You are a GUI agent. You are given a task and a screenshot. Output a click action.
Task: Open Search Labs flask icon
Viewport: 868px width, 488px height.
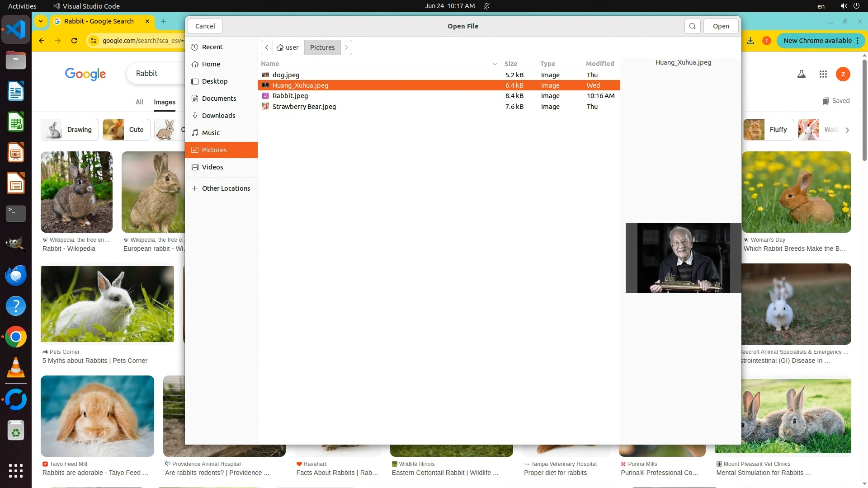802,74
